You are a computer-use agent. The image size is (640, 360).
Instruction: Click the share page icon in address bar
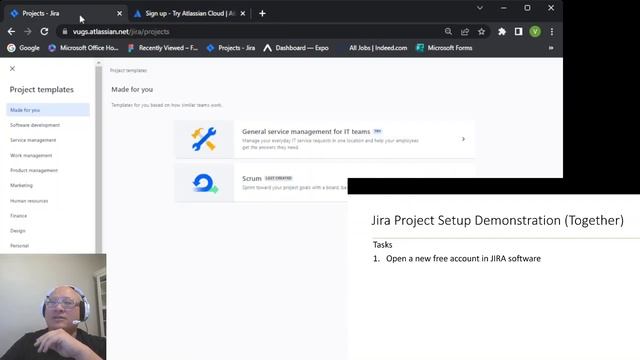pyautogui.click(x=465, y=31)
